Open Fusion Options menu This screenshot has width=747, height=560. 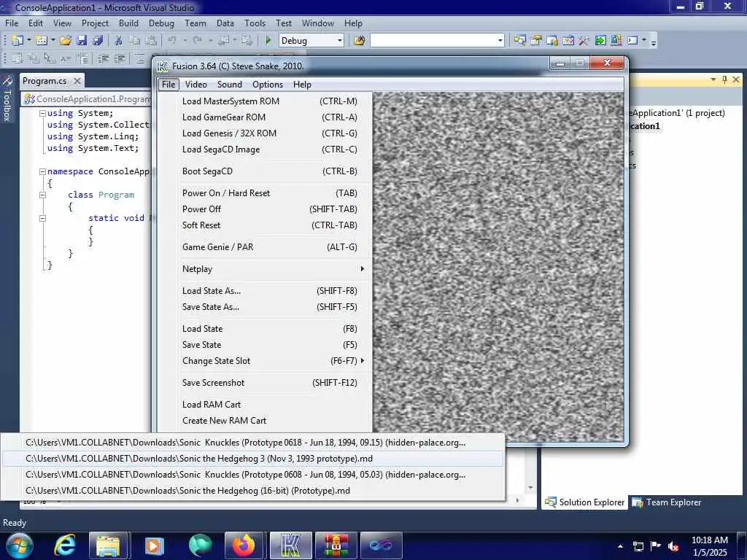pyautogui.click(x=268, y=85)
